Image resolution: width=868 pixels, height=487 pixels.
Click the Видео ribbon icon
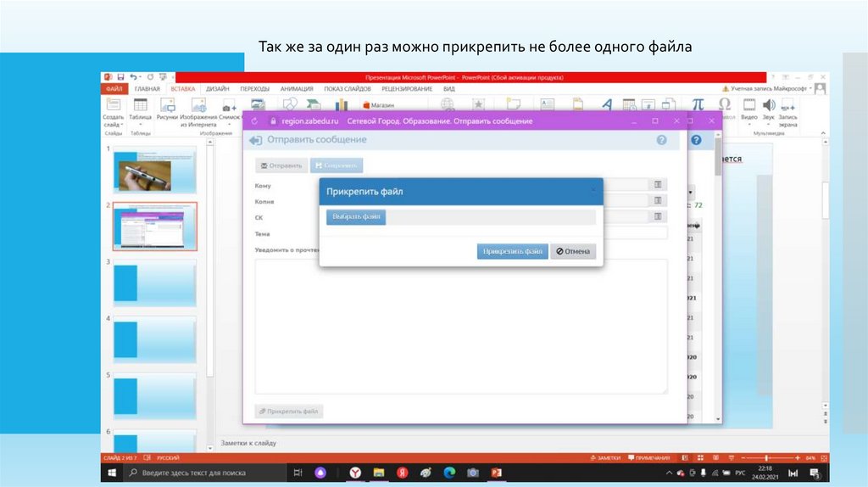point(749,105)
